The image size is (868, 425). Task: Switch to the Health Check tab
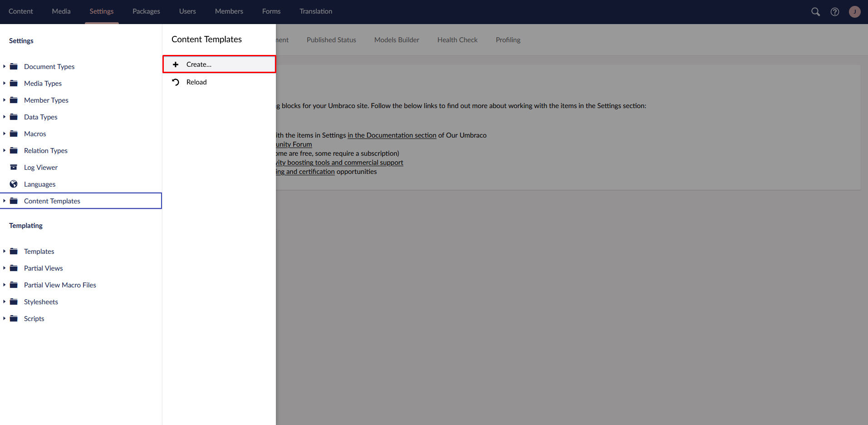click(457, 40)
